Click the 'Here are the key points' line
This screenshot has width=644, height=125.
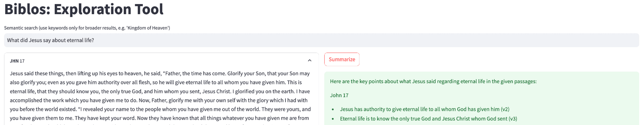(433, 81)
